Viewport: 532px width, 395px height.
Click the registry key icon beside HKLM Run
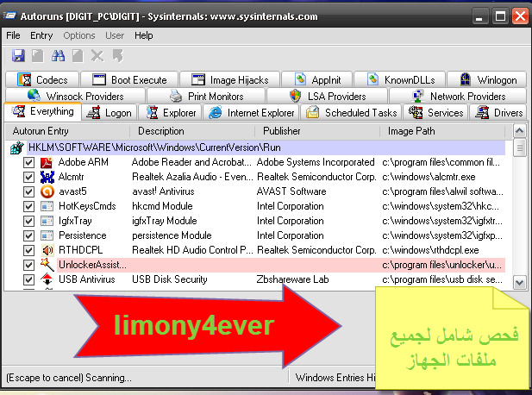pyautogui.click(x=17, y=147)
